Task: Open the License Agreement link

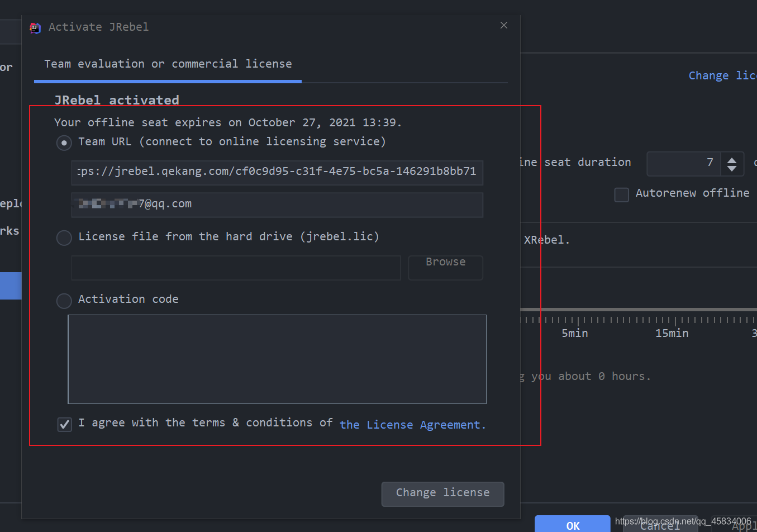Action: click(x=413, y=425)
